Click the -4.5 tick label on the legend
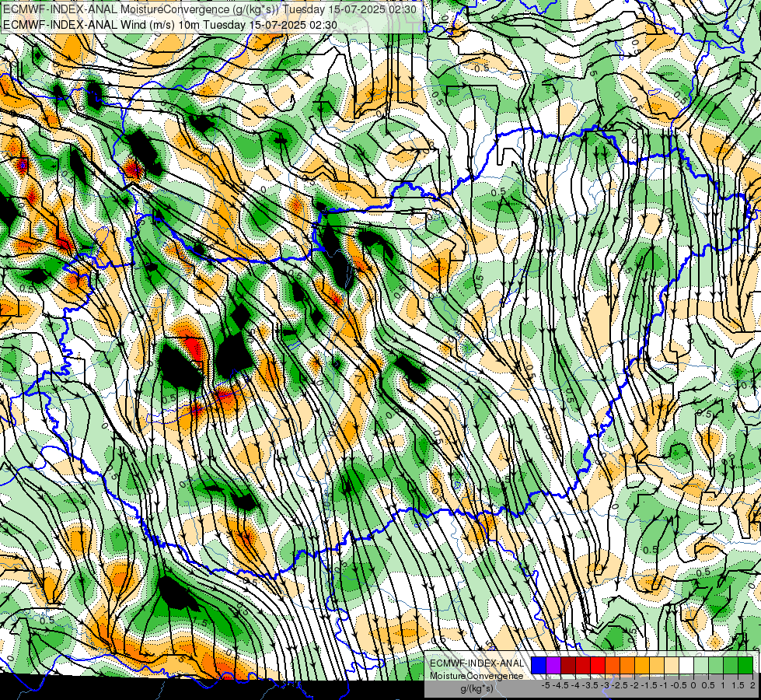The height and width of the screenshot is (700, 761). coord(560,685)
